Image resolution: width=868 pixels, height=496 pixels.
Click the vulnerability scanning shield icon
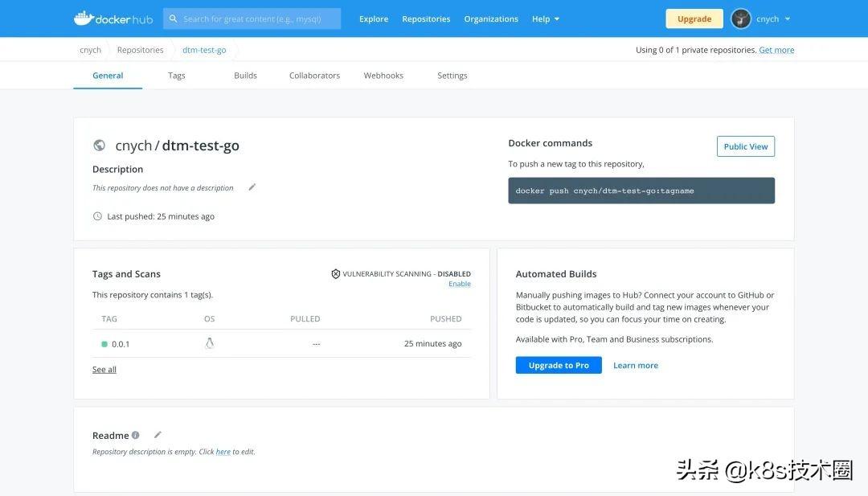pyautogui.click(x=335, y=273)
